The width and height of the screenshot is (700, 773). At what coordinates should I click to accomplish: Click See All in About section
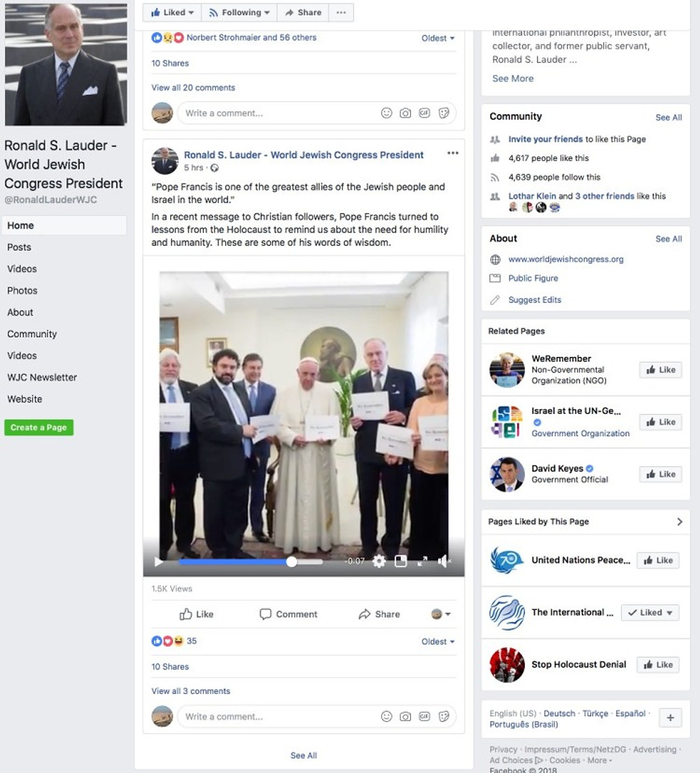668,239
